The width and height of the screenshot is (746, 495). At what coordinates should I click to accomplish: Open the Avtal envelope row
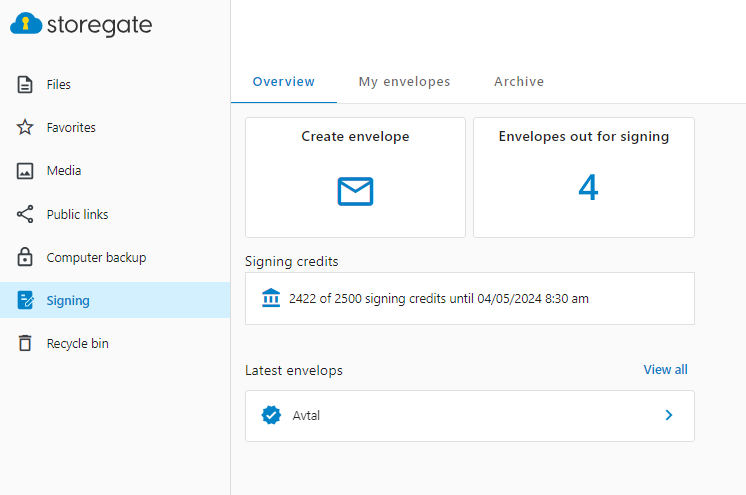coord(470,416)
